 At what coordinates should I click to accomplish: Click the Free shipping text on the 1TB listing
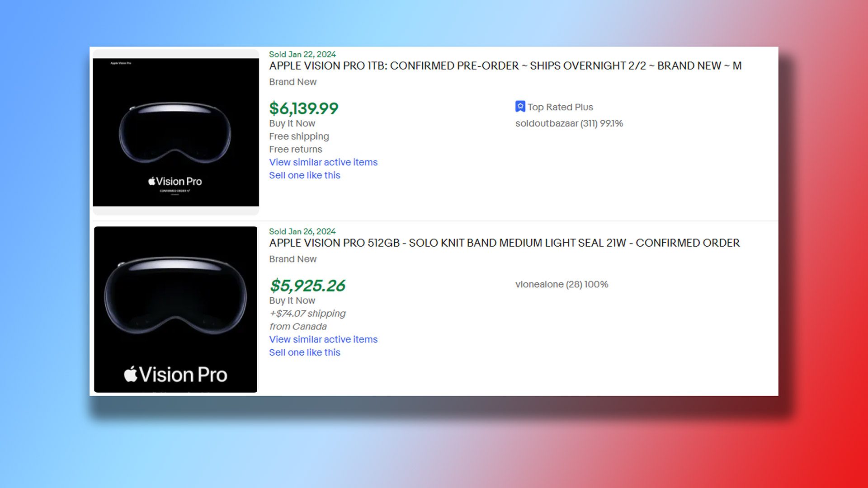coord(299,136)
